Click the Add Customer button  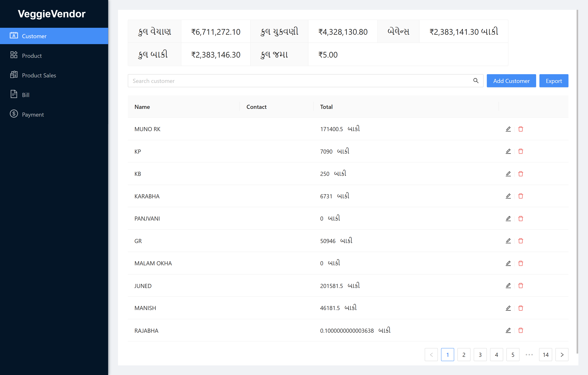(511, 81)
